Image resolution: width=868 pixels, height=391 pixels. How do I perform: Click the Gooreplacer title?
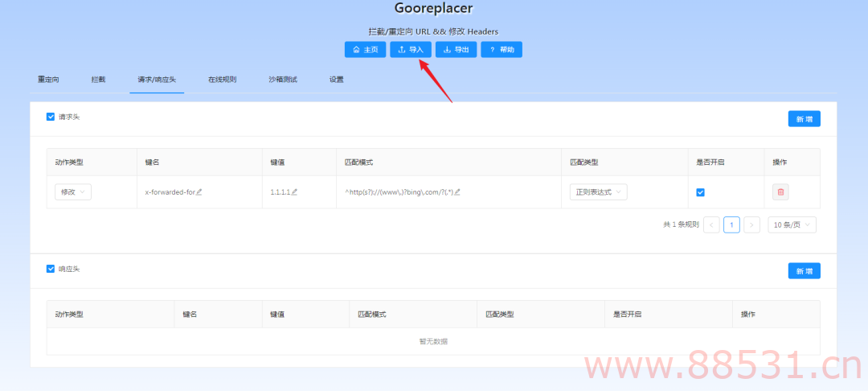coord(433,8)
